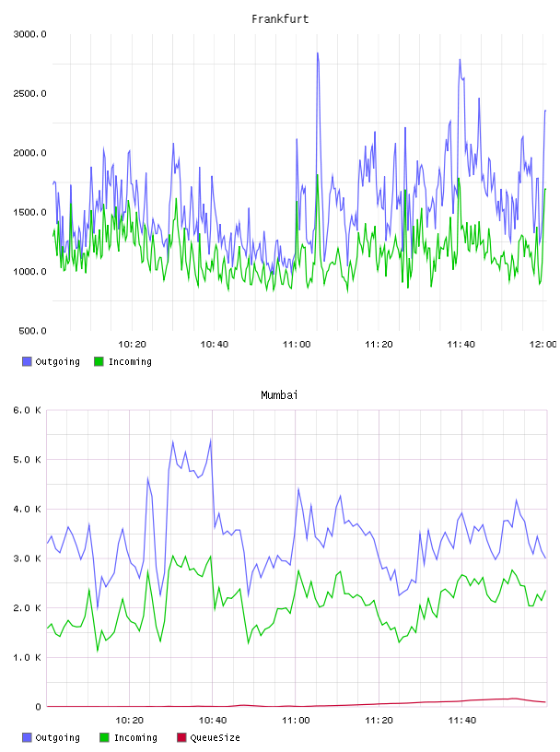Click the 11:00 time label in Frankfurt chart
This screenshot has height=752, width=560.
click(297, 345)
